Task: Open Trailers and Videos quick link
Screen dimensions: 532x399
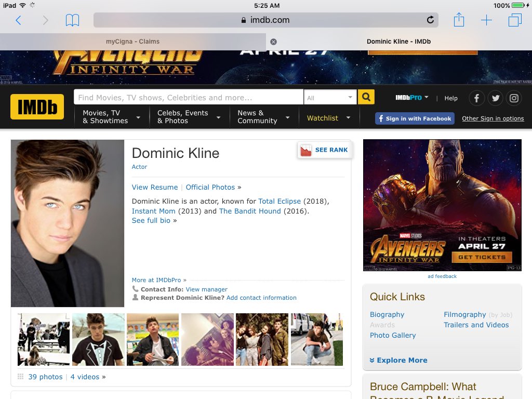Action: (476, 325)
